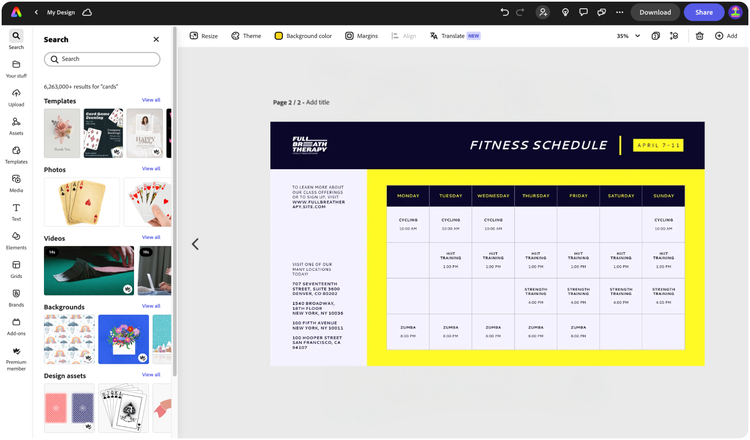Select the fanned spade cards design asset

pyautogui.click(x=123, y=408)
